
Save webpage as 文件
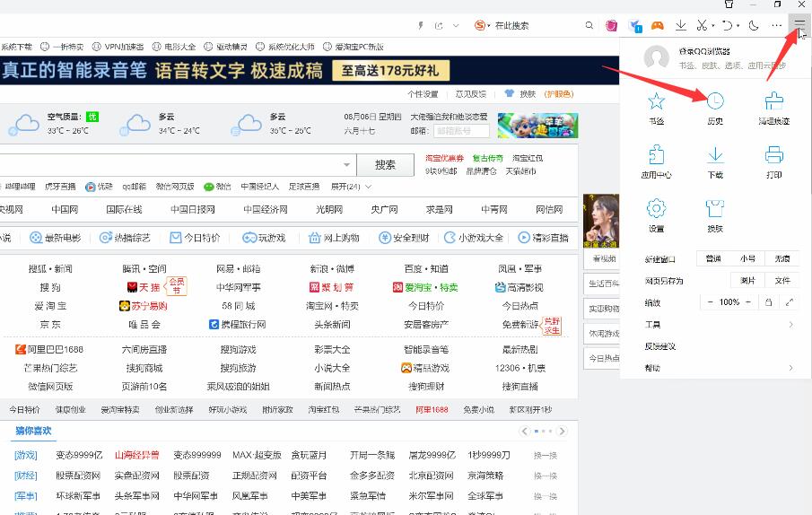782,281
